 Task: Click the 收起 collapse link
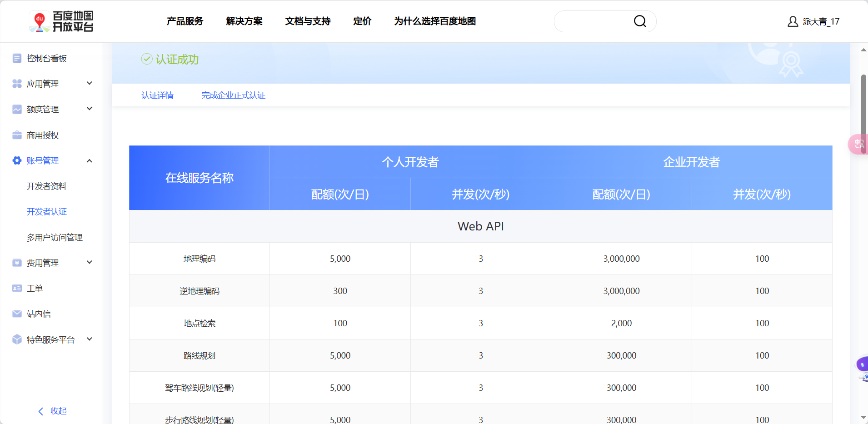(x=59, y=411)
